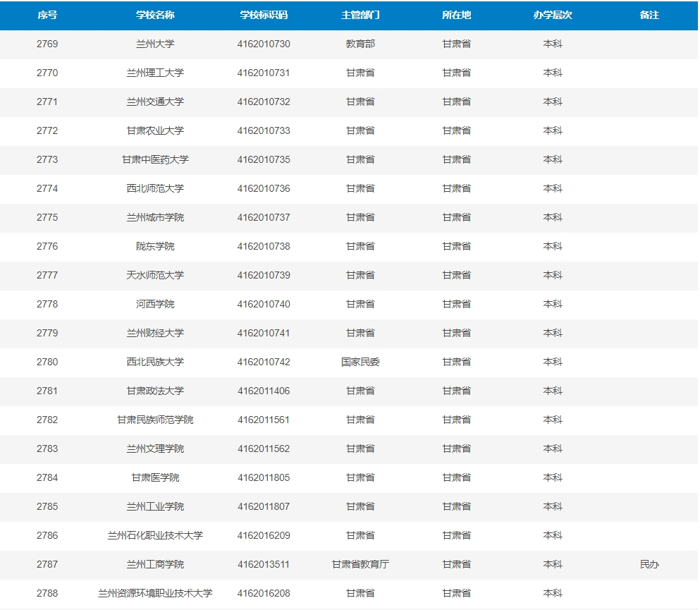
Task: Click the 甘肃农业大学 name cell
Action: point(155,130)
